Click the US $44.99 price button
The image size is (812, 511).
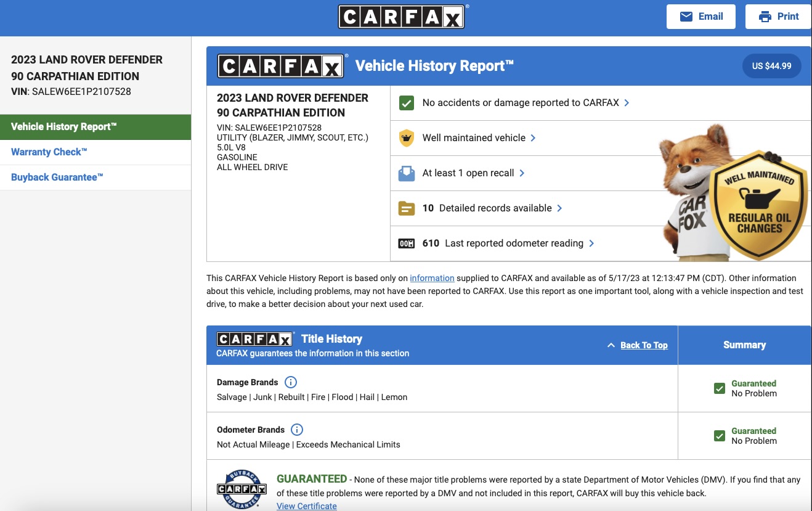(771, 66)
